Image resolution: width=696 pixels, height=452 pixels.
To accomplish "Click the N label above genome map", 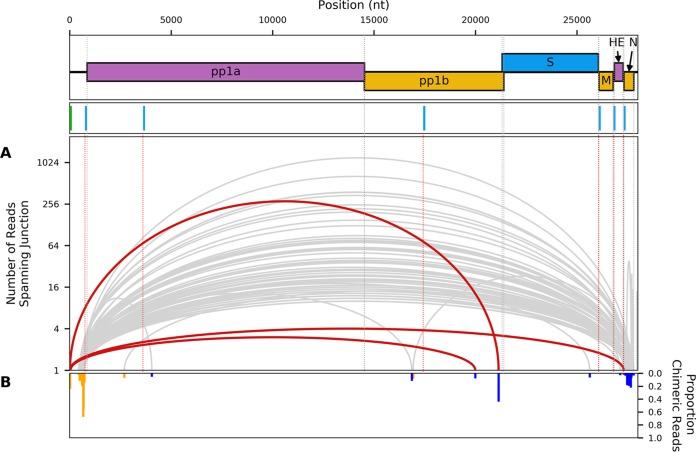I will [633, 42].
